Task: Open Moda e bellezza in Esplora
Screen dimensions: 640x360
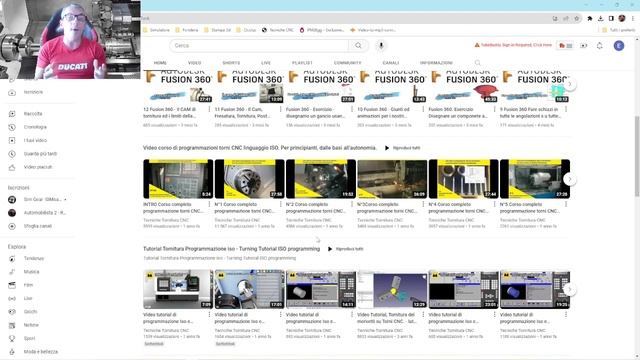Action: pos(40,351)
